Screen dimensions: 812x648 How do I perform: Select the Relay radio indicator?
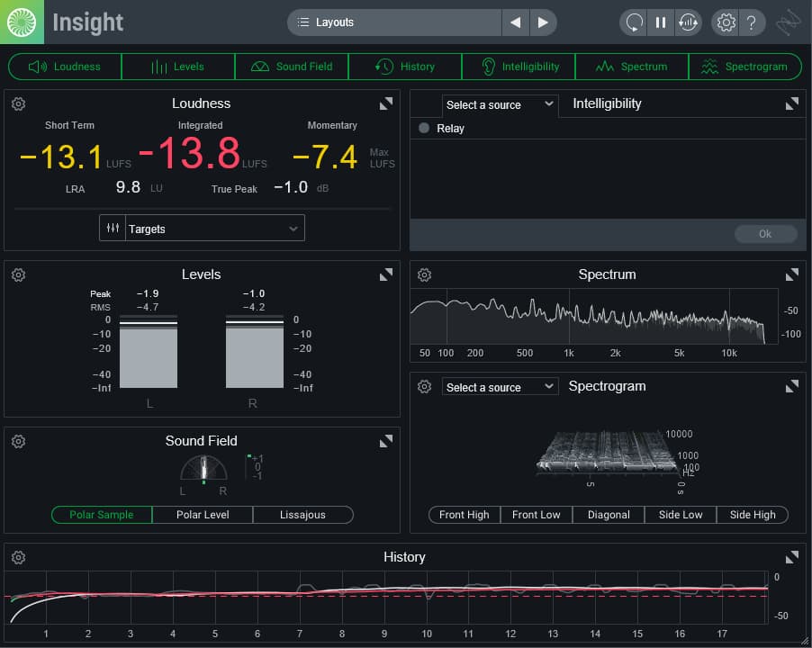point(424,128)
